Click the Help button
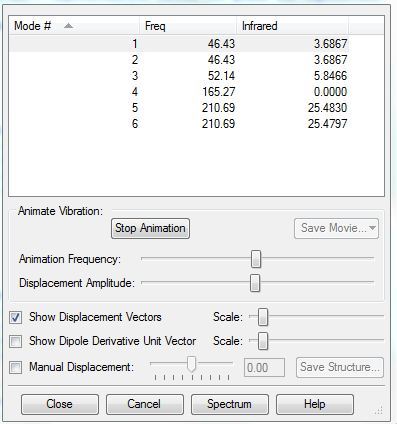Image resolution: width=397 pixels, height=424 pixels. tap(315, 404)
